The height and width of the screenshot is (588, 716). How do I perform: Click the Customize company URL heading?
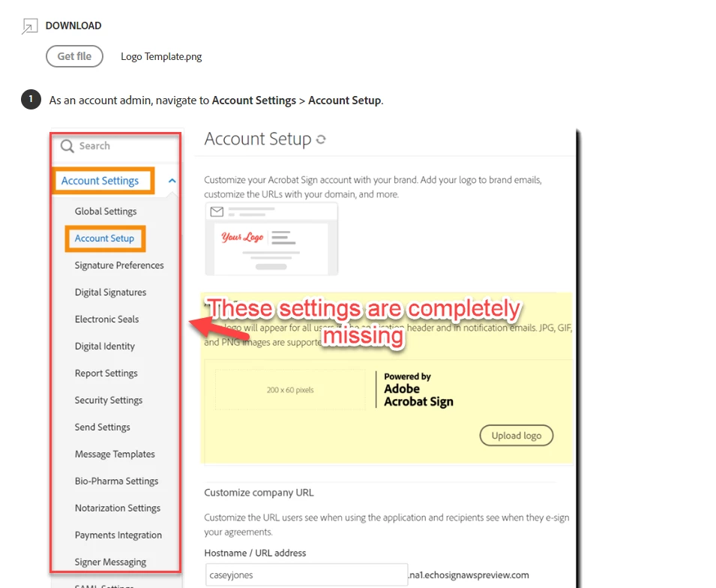pyautogui.click(x=259, y=493)
